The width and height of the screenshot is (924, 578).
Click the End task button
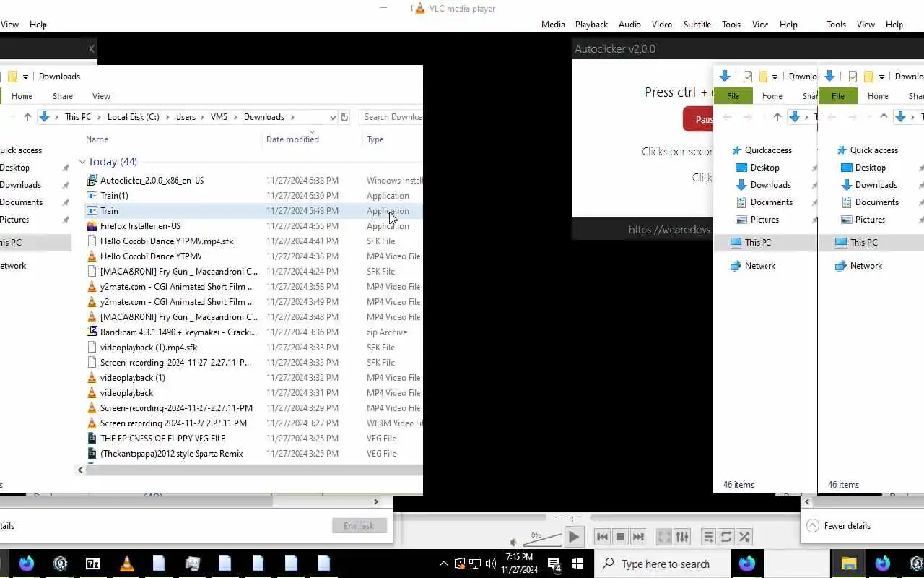(359, 526)
